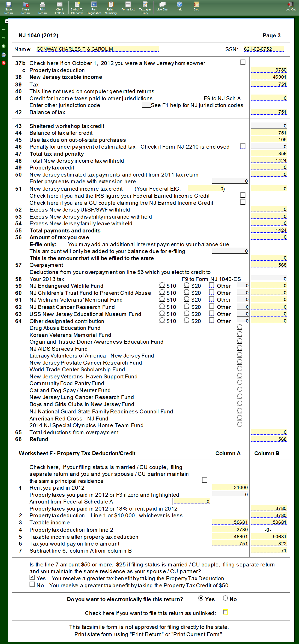The width and height of the screenshot is (299, 644).
Task: Click the printer icon in left sidebar
Action: 4,55
